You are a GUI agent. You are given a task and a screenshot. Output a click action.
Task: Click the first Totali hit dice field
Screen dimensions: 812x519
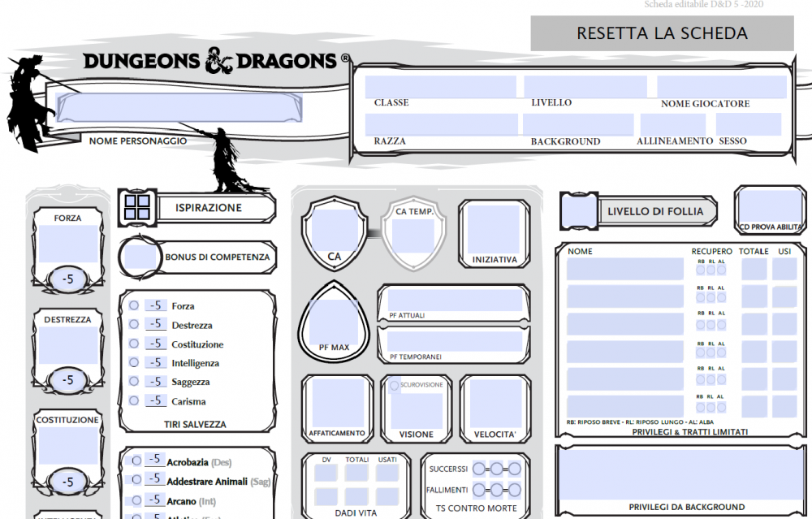(356, 473)
